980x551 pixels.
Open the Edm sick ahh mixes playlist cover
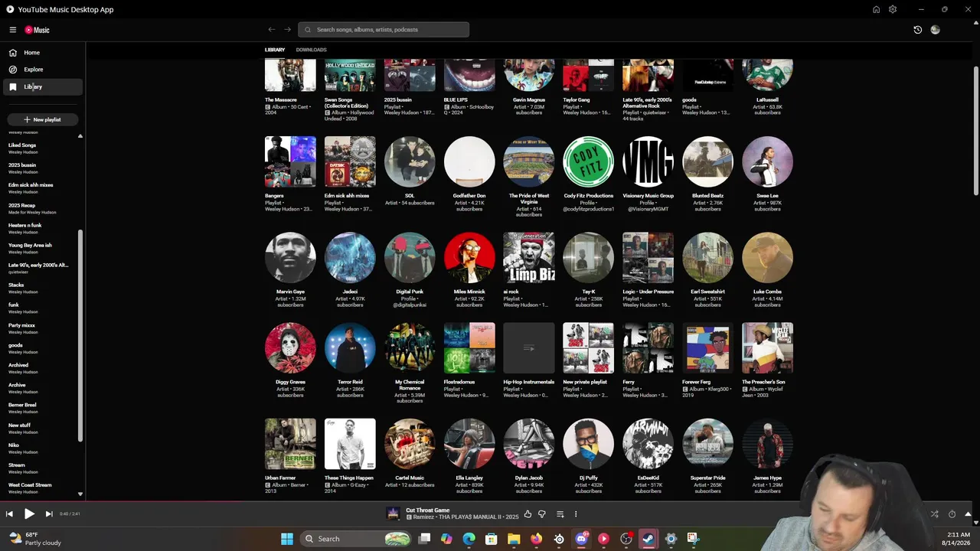[350, 161]
